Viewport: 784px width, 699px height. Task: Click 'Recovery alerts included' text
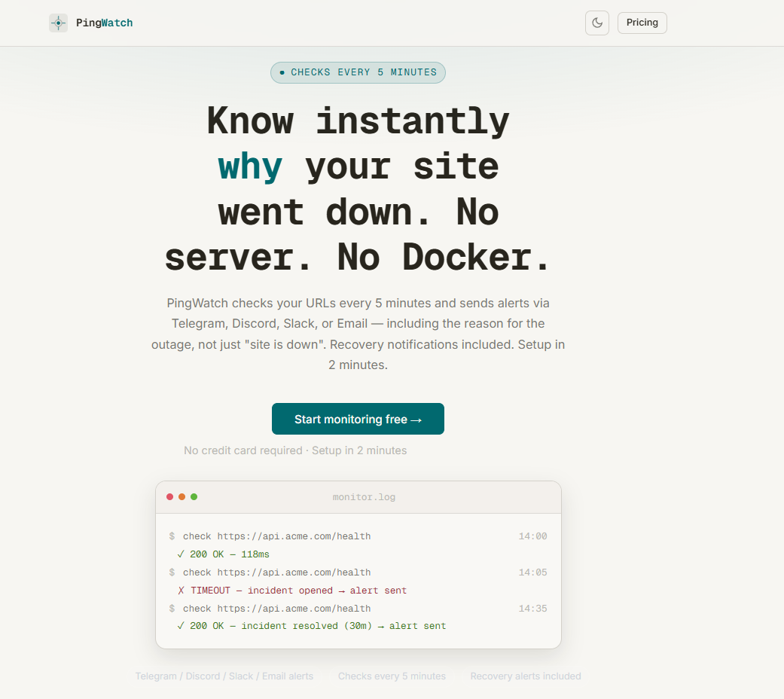tap(526, 676)
